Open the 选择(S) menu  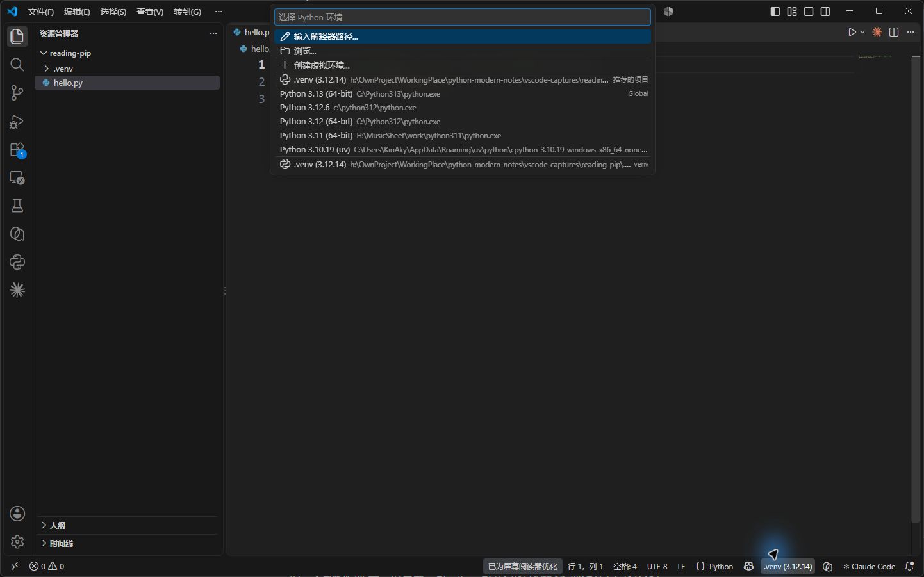[113, 12]
